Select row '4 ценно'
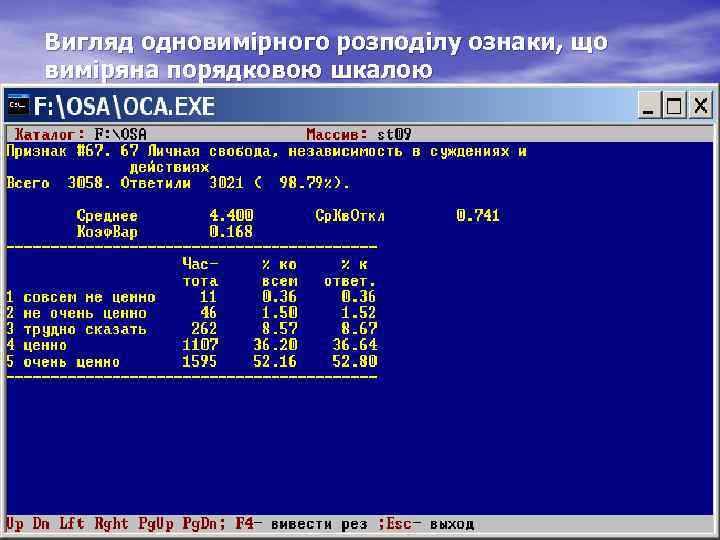Image resolution: width=720 pixels, height=540 pixels. (x=191, y=345)
